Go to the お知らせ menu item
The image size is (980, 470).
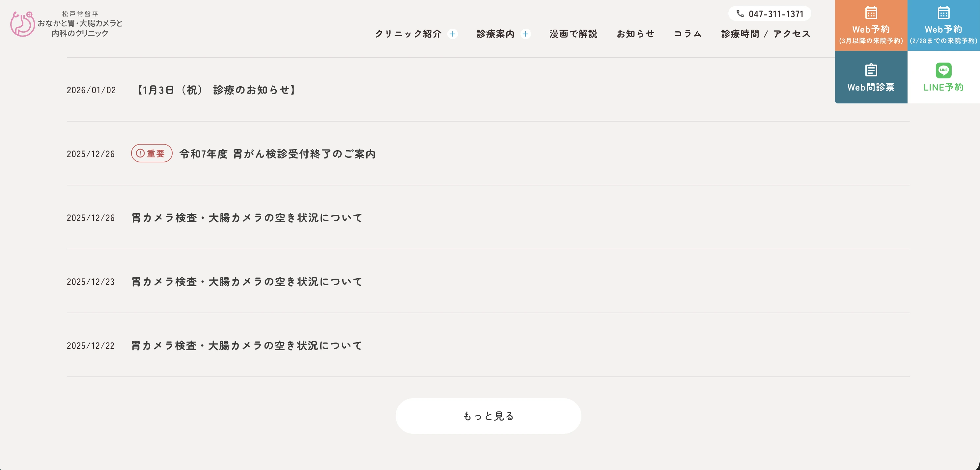[x=635, y=34]
